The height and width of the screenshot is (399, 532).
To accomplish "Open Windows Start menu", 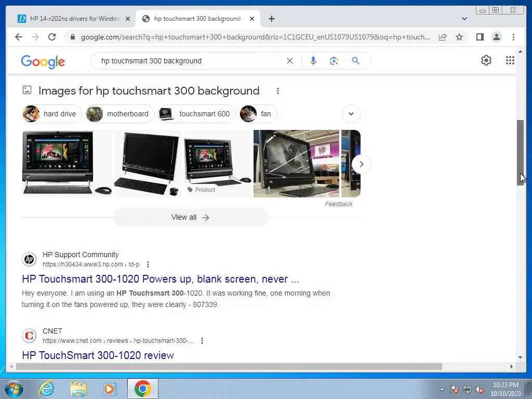I will pyautogui.click(x=14, y=389).
